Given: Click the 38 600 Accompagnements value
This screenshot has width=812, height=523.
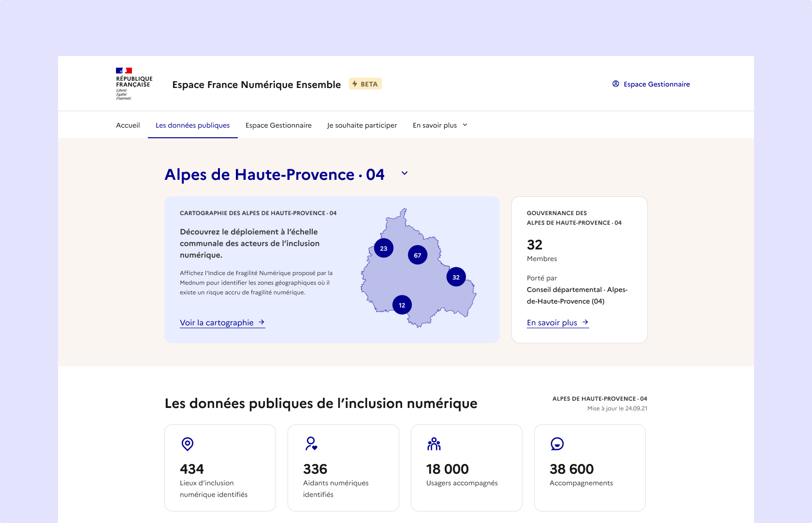Looking at the screenshot, I should [x=572, y=469].
